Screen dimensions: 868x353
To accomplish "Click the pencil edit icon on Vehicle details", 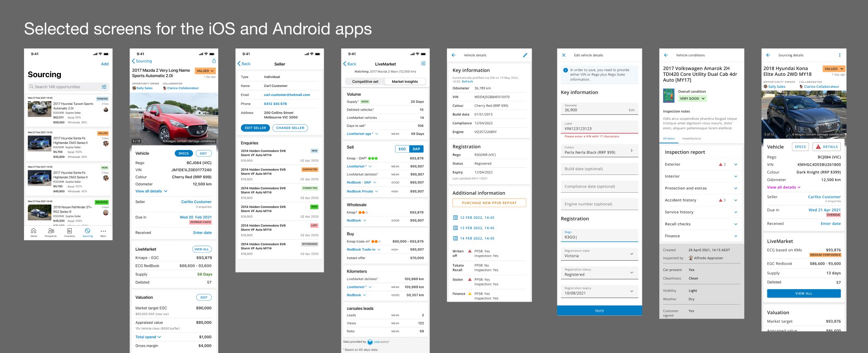I will 525,55.
